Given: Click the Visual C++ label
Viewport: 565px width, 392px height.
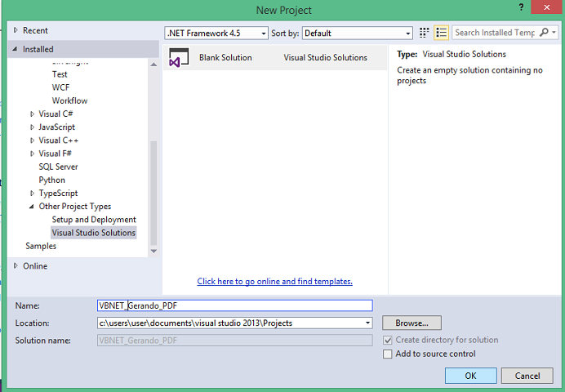Looking at the screenshot, I should pos(58,140).
